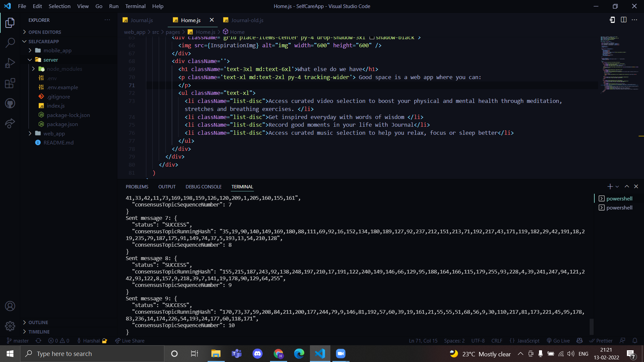Click the master branch indicator
The height and width of the screenshot is (362, 644).
[x=18, y=341]
